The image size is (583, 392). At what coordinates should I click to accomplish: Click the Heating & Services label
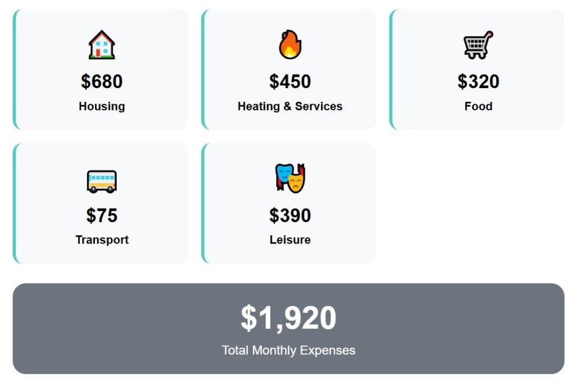290,106
